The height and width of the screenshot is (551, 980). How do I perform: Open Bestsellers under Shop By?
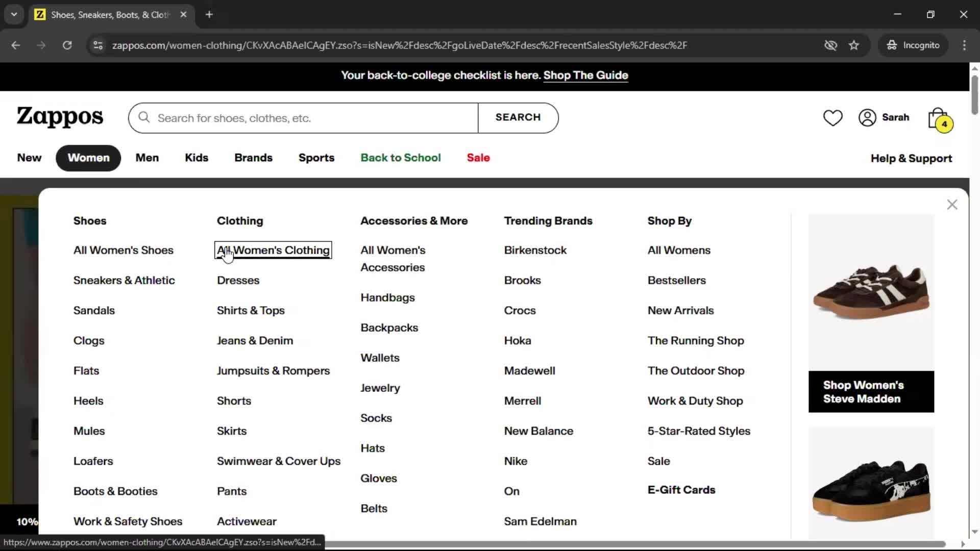point(676,280)
